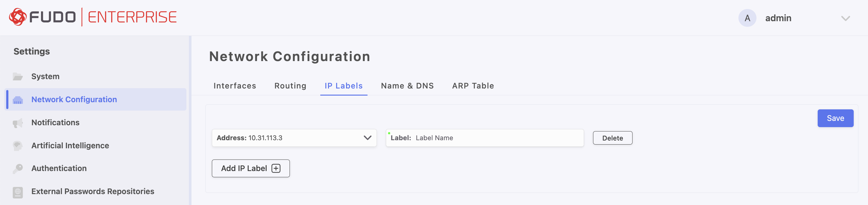This screenshot has height=205, width=868.
Task: Select the IP Labels tab
Action: coord(343,86)
